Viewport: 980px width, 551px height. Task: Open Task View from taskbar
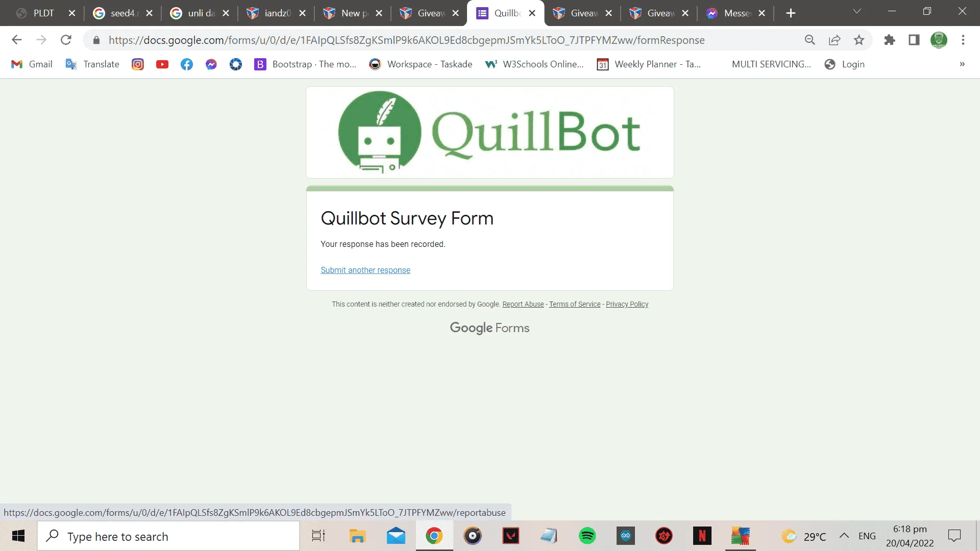(318, 536)
